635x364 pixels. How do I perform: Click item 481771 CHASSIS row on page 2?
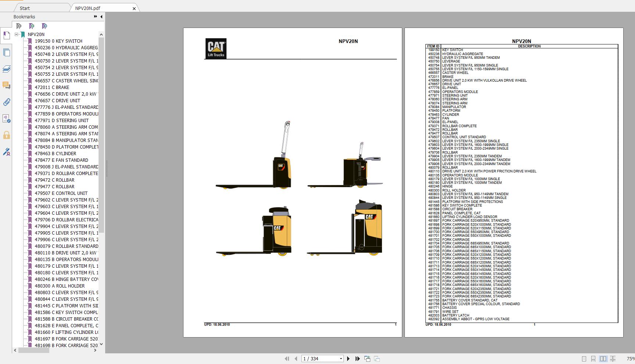pos(522,308)
